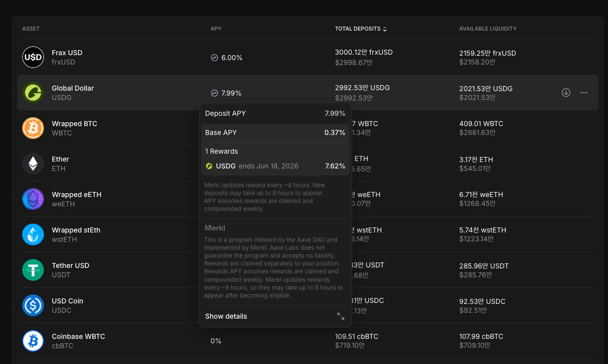Click the 92.53만 USDC liquidity value
Screen dimensions: 608x364
[x=482, y=301]
